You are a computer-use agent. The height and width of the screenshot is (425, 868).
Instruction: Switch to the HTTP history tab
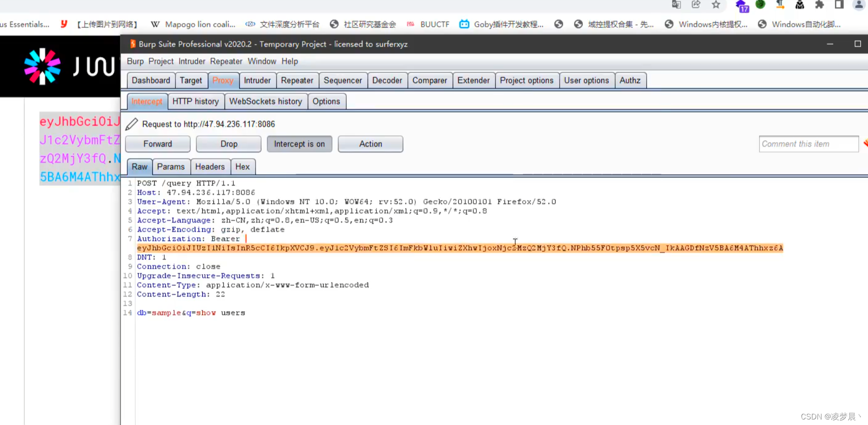[x=196, y=101]
